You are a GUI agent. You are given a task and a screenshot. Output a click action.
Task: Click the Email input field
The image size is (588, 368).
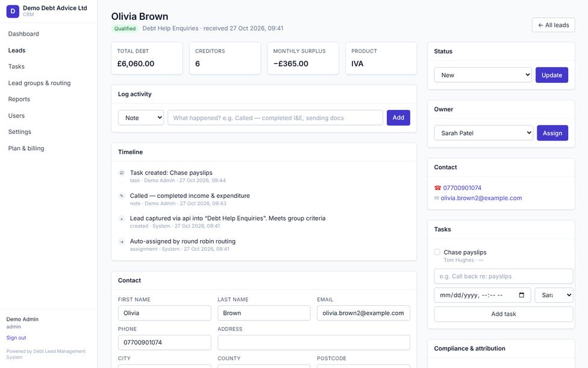pyautogui.click(x=363, y=312)
